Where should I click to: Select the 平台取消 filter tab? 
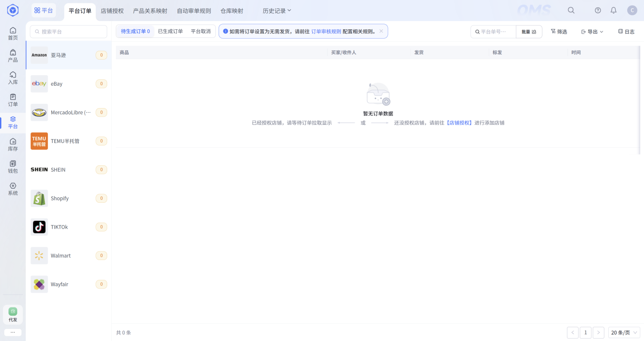201,31
